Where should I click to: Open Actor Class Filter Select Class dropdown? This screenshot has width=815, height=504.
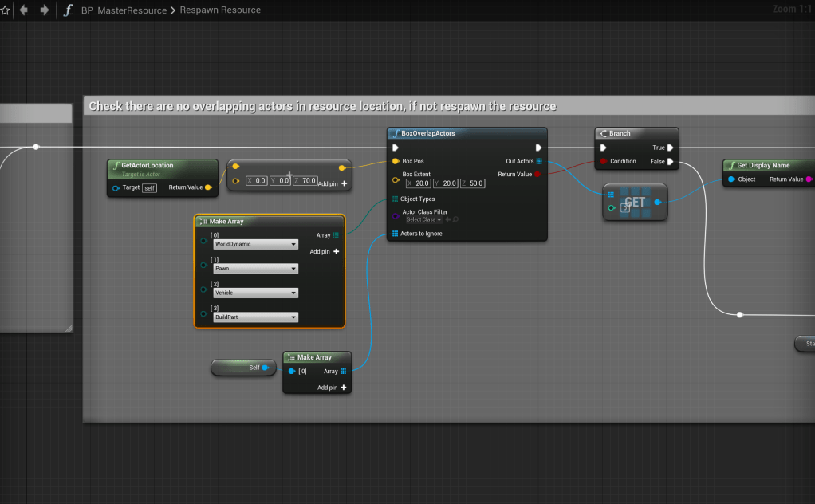(423, 219)
